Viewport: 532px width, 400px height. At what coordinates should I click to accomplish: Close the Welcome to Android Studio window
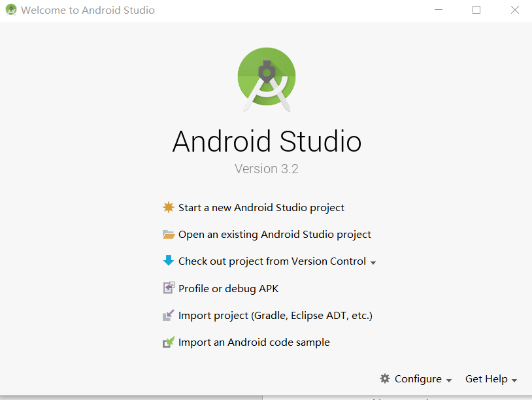click(515, 10)
